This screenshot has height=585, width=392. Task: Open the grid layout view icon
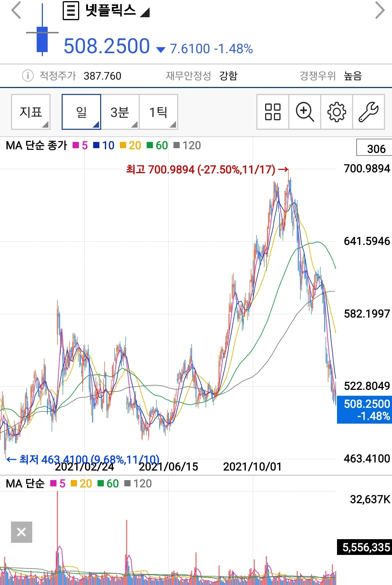pos(273,112)
